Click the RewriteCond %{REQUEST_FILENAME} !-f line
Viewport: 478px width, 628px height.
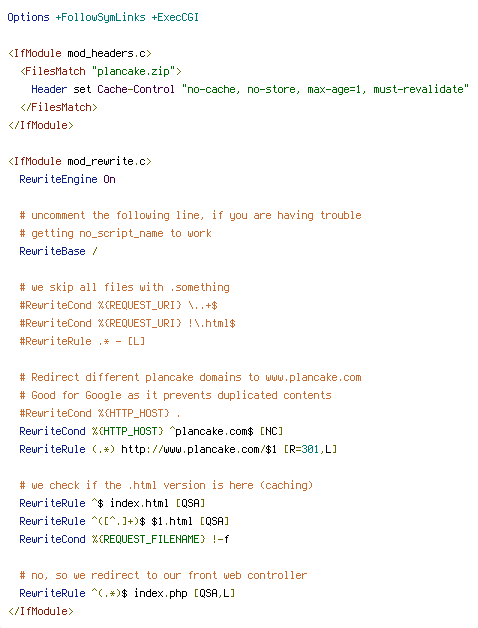pyautogui.click(x=124, y=539)
